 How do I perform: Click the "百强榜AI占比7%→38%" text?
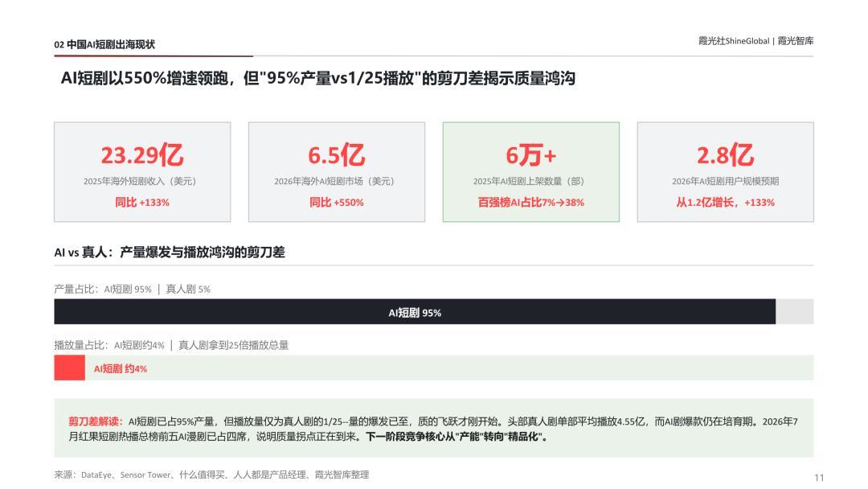point(531,203)
